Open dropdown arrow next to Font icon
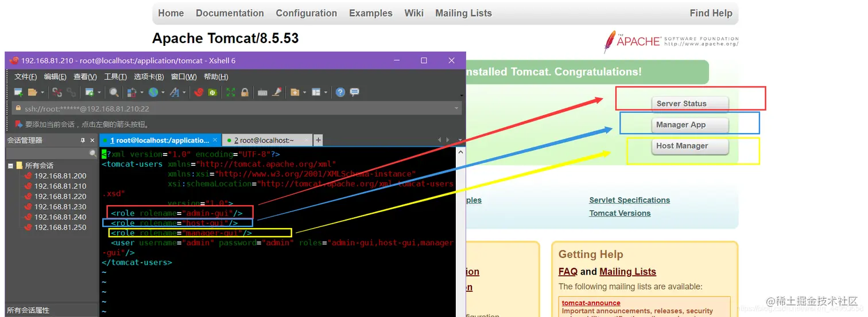Viewport: 868px width, 317px height. tap(184, 92)
